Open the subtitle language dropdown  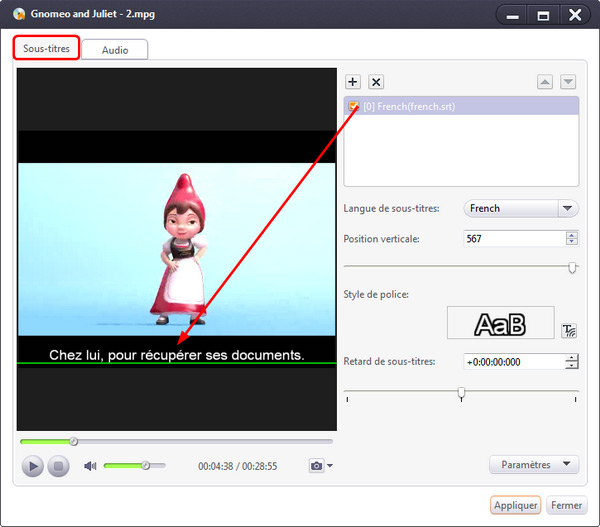click(x=567, y=209)
